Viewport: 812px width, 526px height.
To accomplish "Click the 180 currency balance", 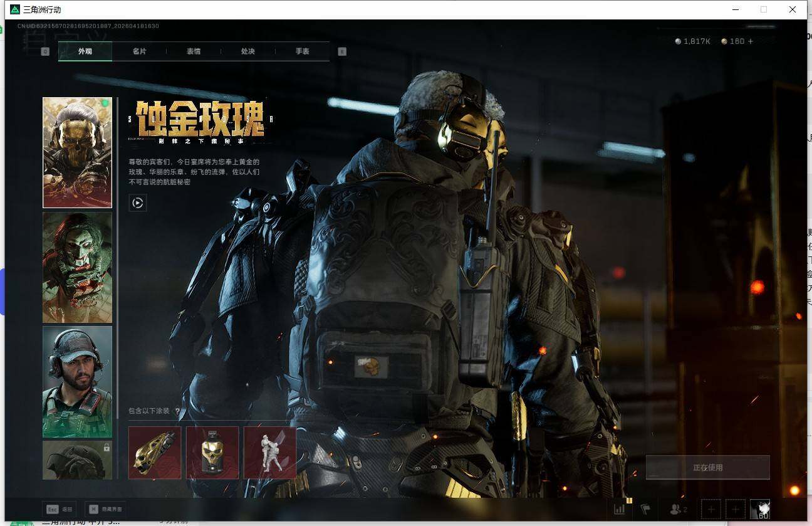I will tap(733, 41).
